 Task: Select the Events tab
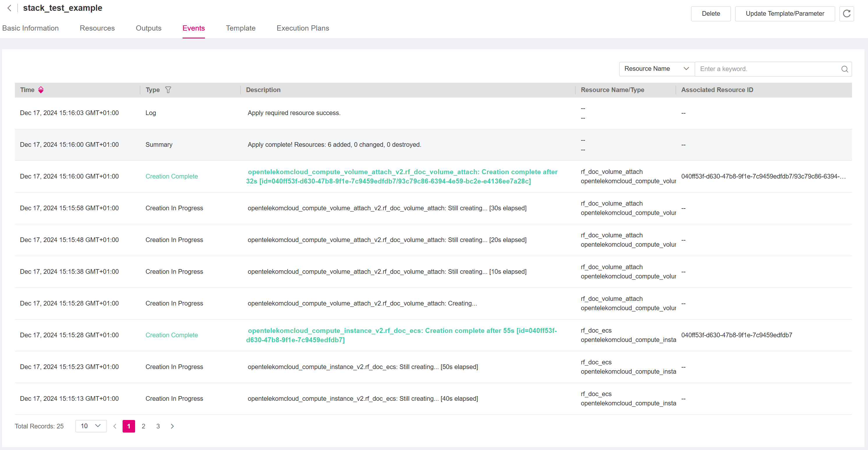[194, 28]
